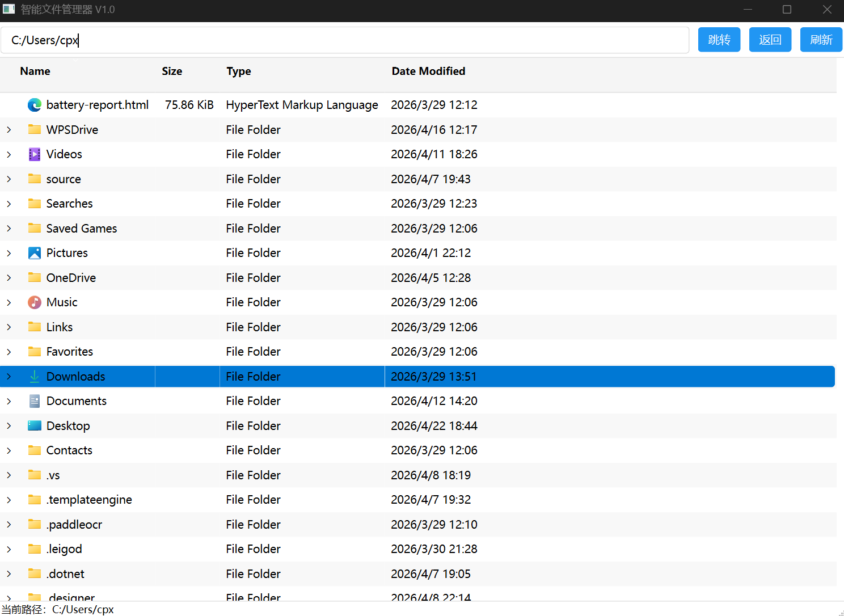Expand the source folder chevron
The height and width of the screenshot is (616, 844).
[x=9, y=179]
